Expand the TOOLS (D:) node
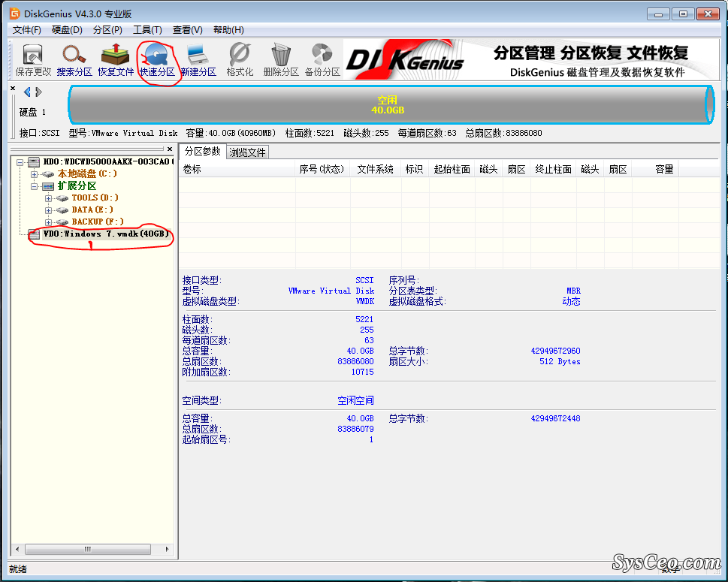Screen dimensions: 728x582 tap(48, 199)
